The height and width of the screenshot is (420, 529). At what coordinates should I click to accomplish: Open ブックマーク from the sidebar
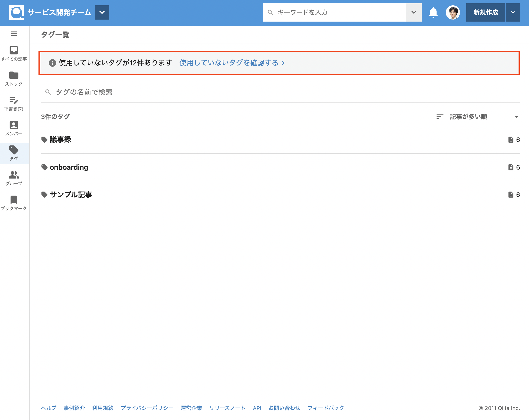tap(14, 203)
